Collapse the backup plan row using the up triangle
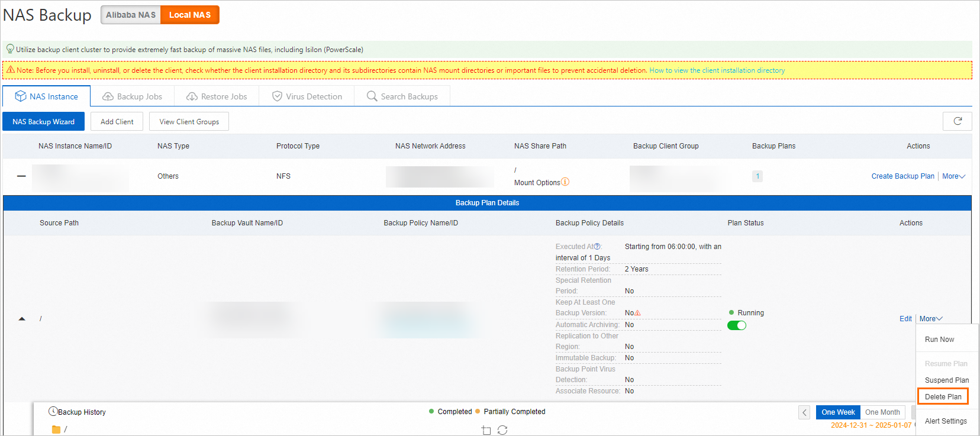Viewport: 980px width, 436px height. (22, 319)
